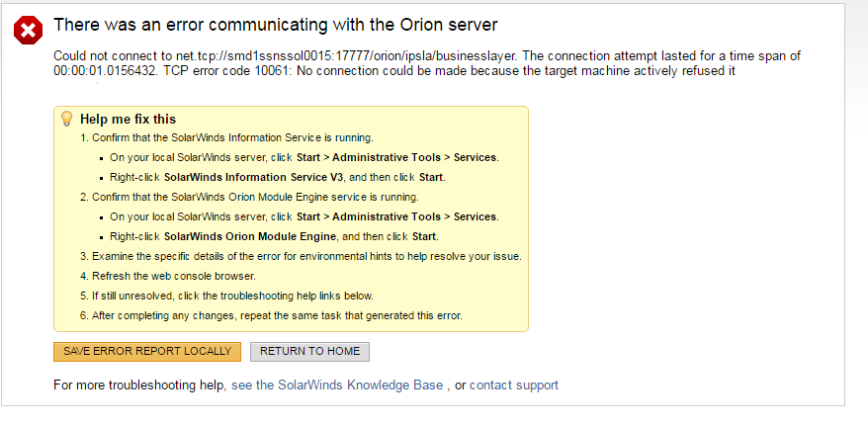Viewport: 868px width, 427px height.
Task: Click the Help me fix this heading
Action: click(x=128, y=119)
